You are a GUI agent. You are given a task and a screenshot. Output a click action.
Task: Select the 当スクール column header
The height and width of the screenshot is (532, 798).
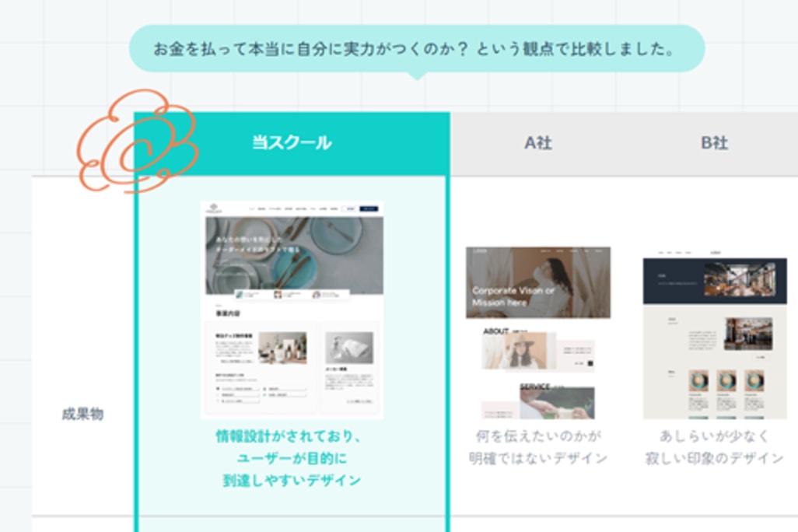(x=292, y=143)
